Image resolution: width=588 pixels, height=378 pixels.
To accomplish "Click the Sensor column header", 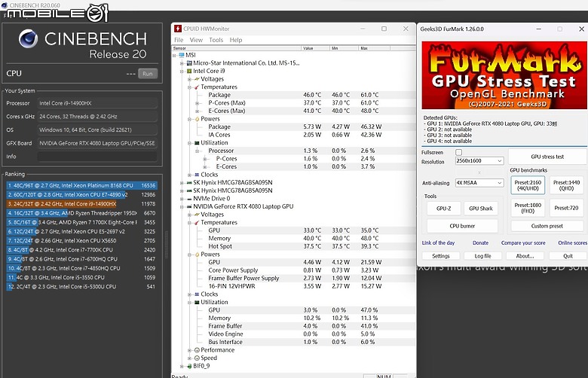I will (237, 48).
